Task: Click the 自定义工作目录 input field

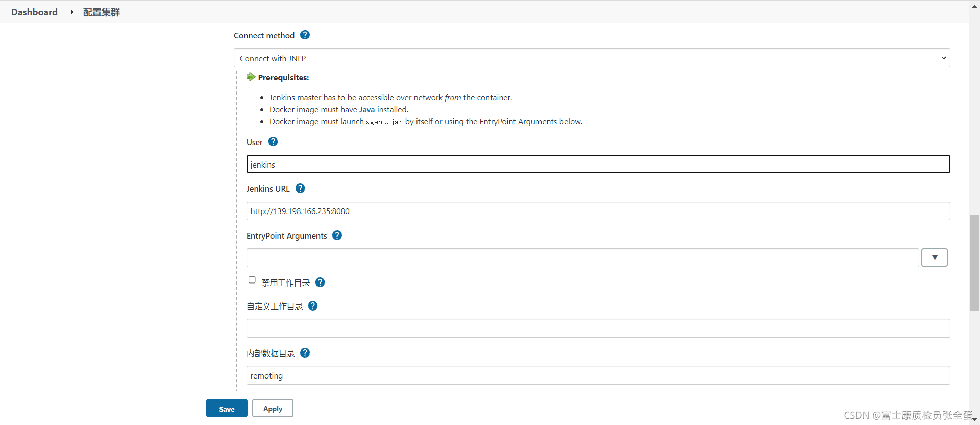Action: point(598,328)
